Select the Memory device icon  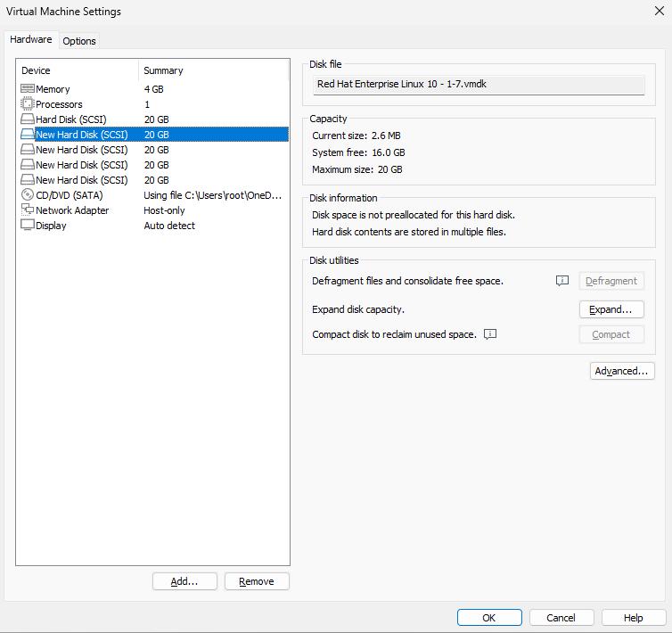tap(28, 89)
